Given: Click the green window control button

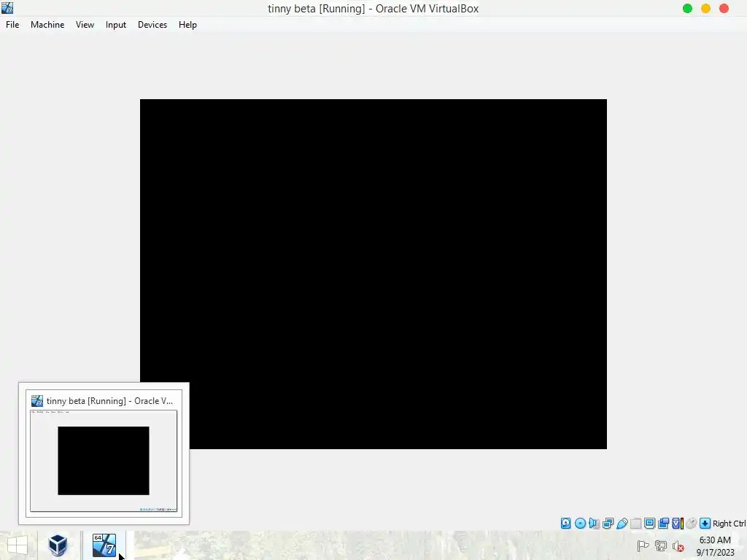Looking at the screenshot, I should 687,9.
